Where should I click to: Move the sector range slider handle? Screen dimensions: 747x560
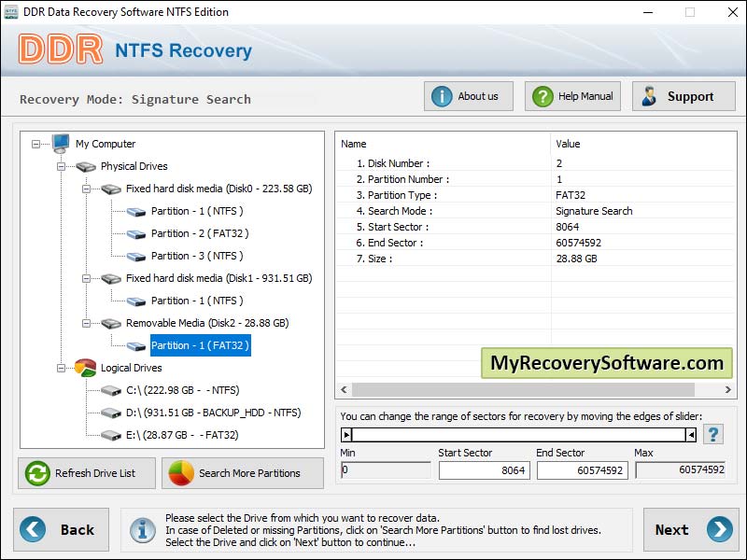[x=346, y=433]
